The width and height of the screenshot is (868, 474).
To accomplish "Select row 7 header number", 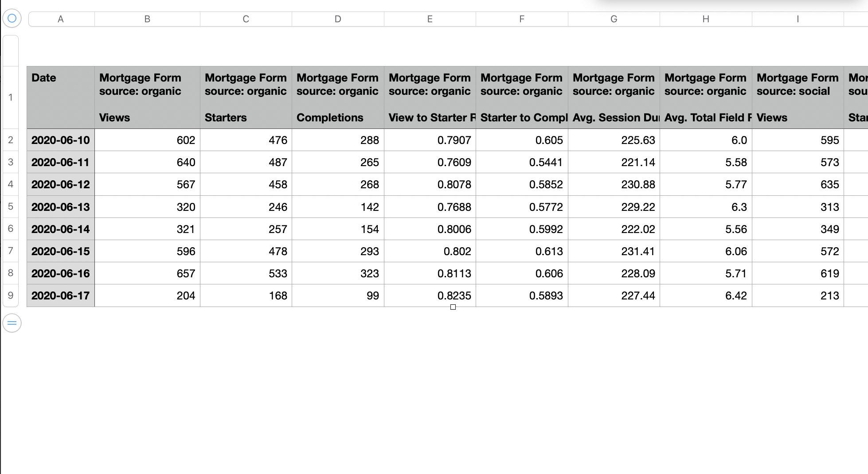I will point(11,251).
